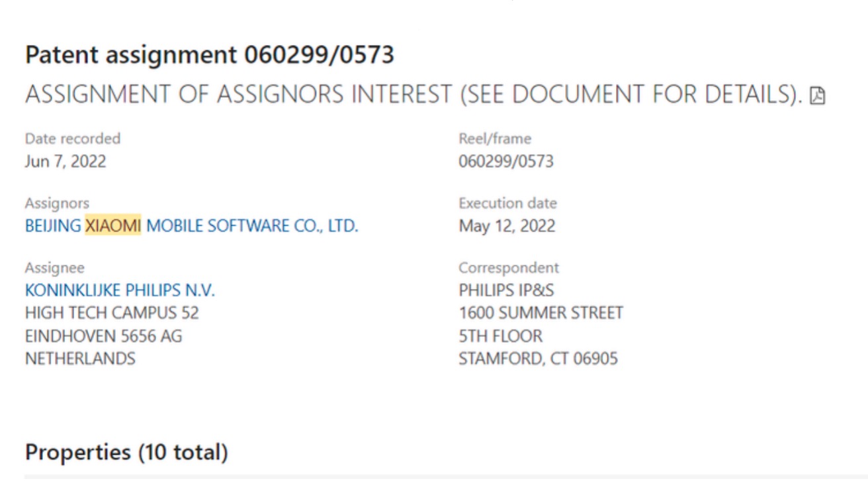This screenshot has width=868, height=483.
Task: Click the 5TH FLOOR address line
Action: coord(501,336)
